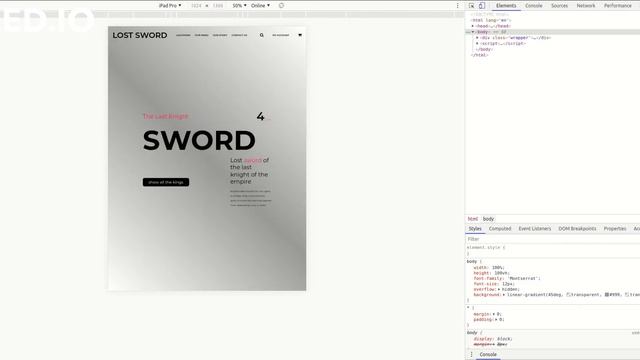The width and height of the screenshot is (640, 360).
Task: Expand the script element node
Action: (x=477, y=43)
